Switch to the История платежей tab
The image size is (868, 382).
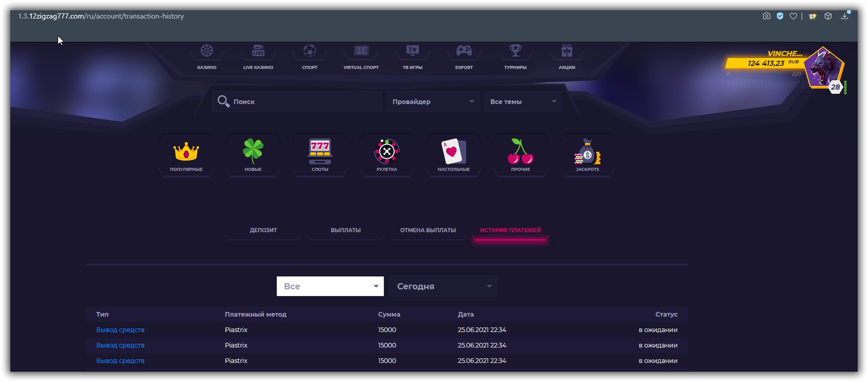(510, 230)
